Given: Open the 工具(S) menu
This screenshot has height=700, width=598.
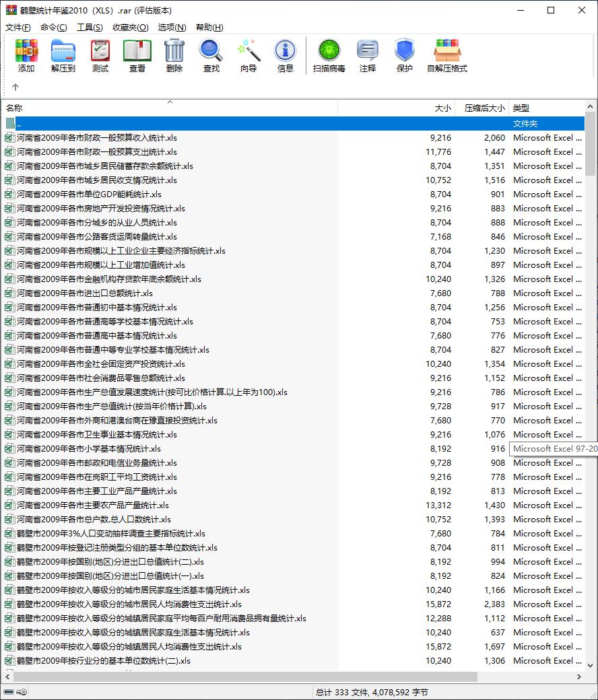Looking at the screenshot, I should pyautogui.click(x=90, y=27).
